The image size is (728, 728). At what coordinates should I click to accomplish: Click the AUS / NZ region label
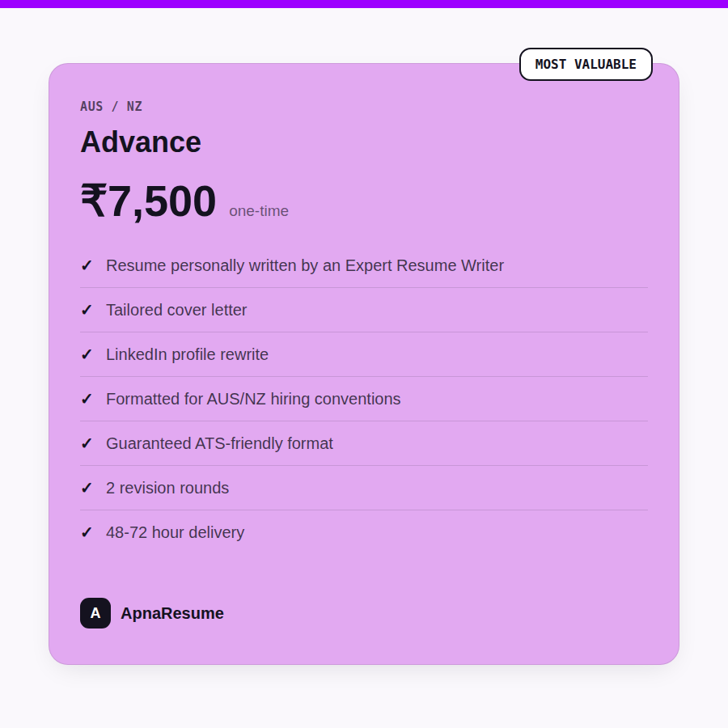(111, 106)
